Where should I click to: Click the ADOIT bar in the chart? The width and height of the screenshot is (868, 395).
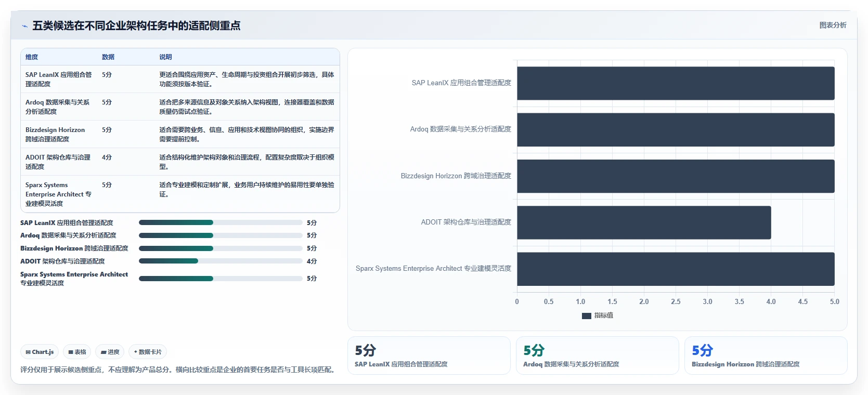point(644,222)
